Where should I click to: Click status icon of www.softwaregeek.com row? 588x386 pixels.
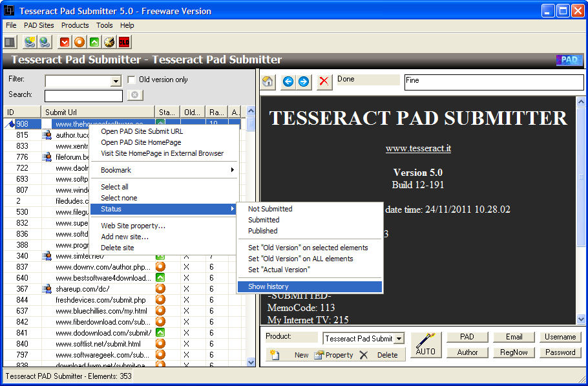pos(160,354)
